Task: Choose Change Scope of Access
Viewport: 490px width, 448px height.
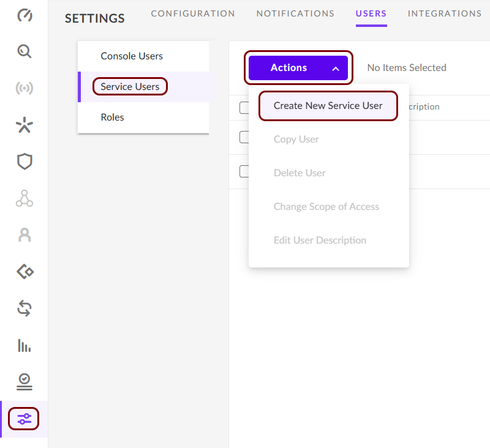Action: coord(326,207)
